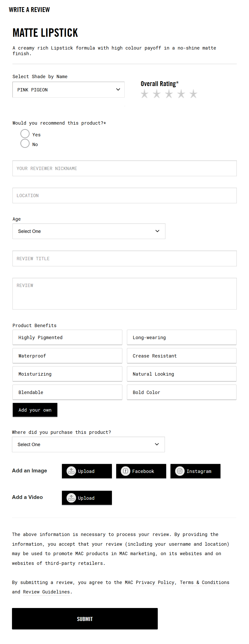This screenshot has height=644, width=249.
Task: Open the Review Guidelines link
Action: (46, 592)
